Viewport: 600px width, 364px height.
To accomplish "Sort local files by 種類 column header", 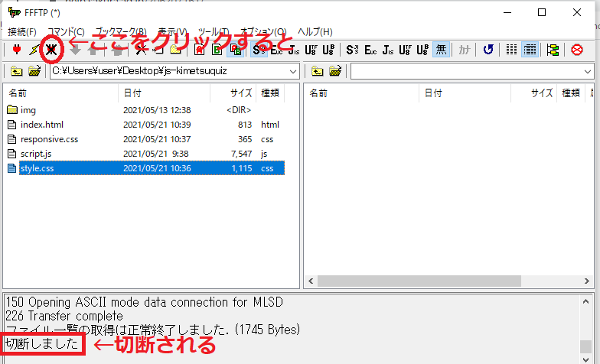I will (270, 93).
